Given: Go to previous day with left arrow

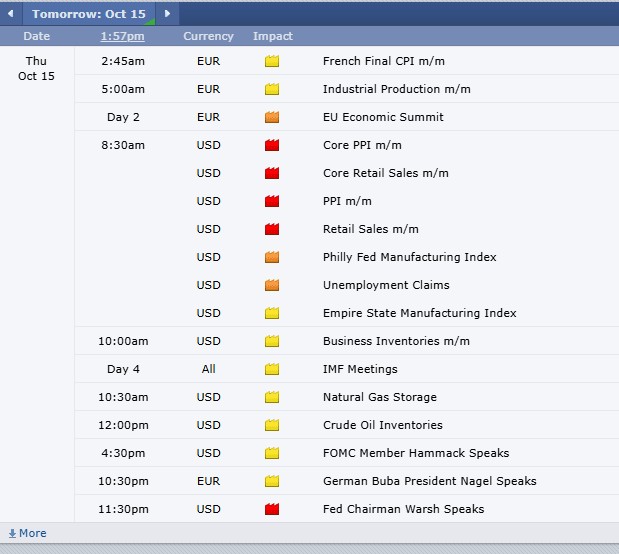Looking at the screenshot, I should [x=10, y=14].
